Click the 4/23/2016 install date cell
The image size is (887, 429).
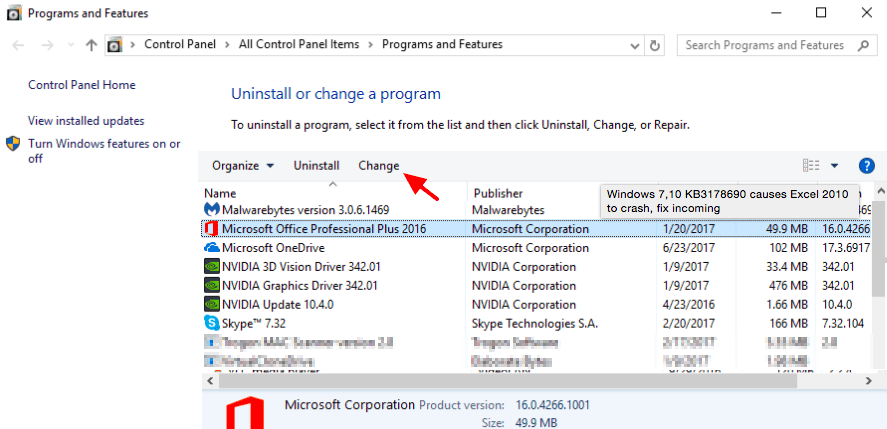click(688, 304)
